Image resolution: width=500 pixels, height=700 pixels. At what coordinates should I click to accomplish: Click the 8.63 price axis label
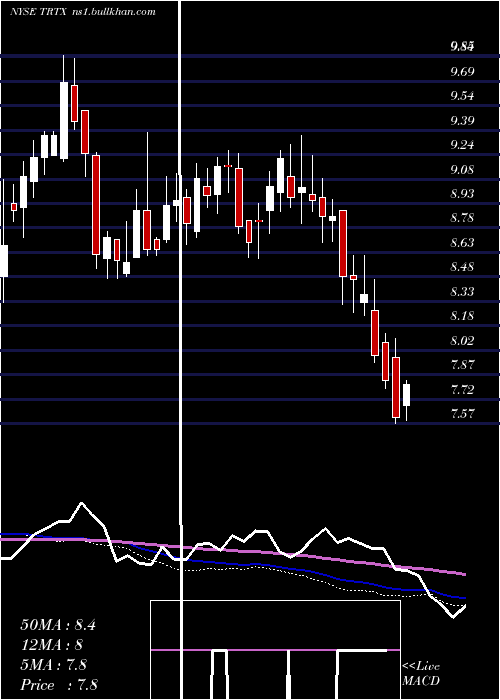(x=463, y=243)
